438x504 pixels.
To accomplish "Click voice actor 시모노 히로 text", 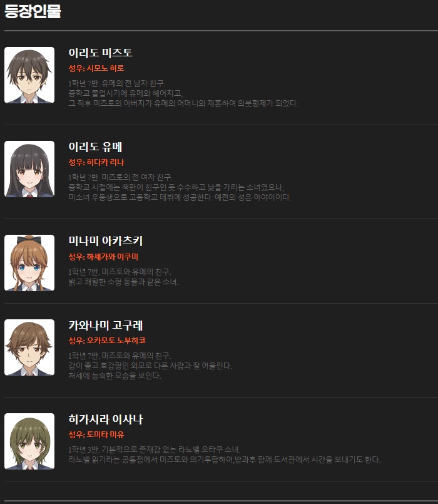I will pos(105,68).
